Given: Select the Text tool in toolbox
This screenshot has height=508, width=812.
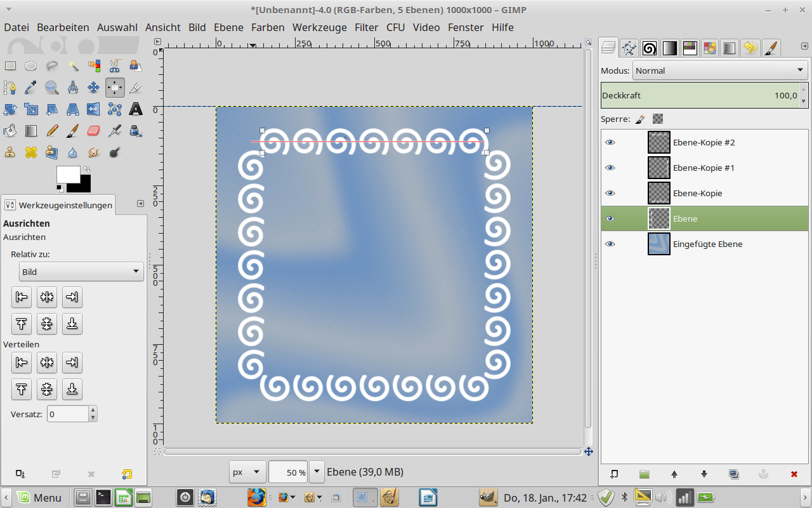Looking at the screenshot, I should 135,109.
